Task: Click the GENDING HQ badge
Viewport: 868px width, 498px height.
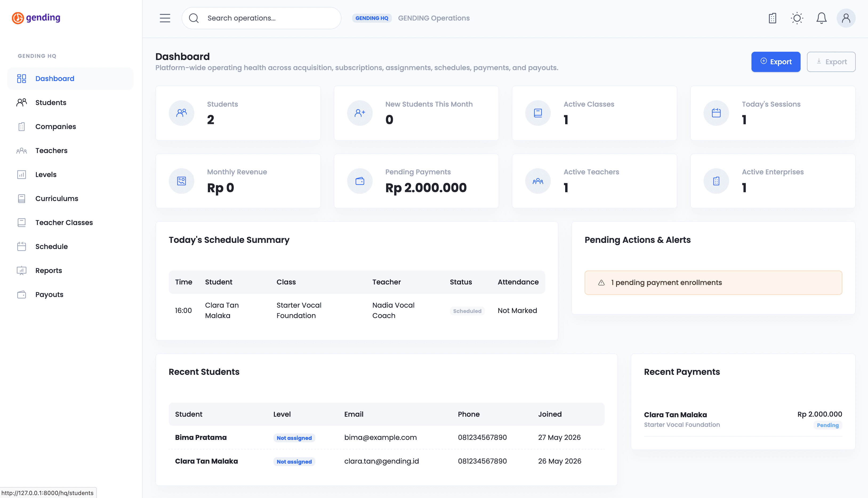Action: pos(372,18)
